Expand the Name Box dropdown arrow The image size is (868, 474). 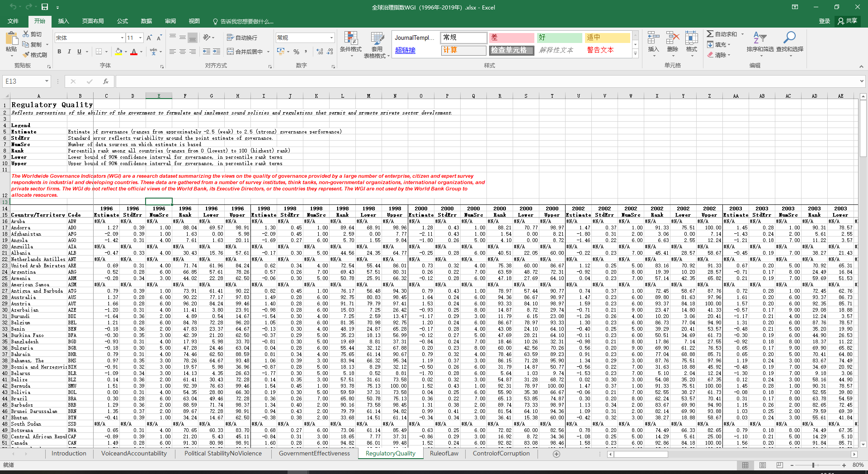coord(47,81)
